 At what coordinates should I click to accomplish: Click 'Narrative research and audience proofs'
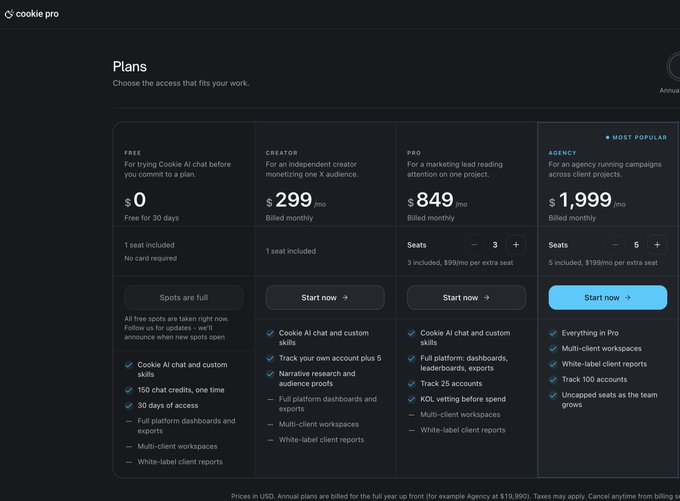pos(317,379)
